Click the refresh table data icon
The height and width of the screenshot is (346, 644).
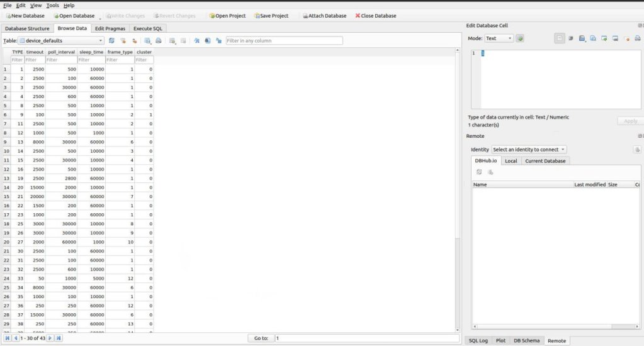click(111, 40)
